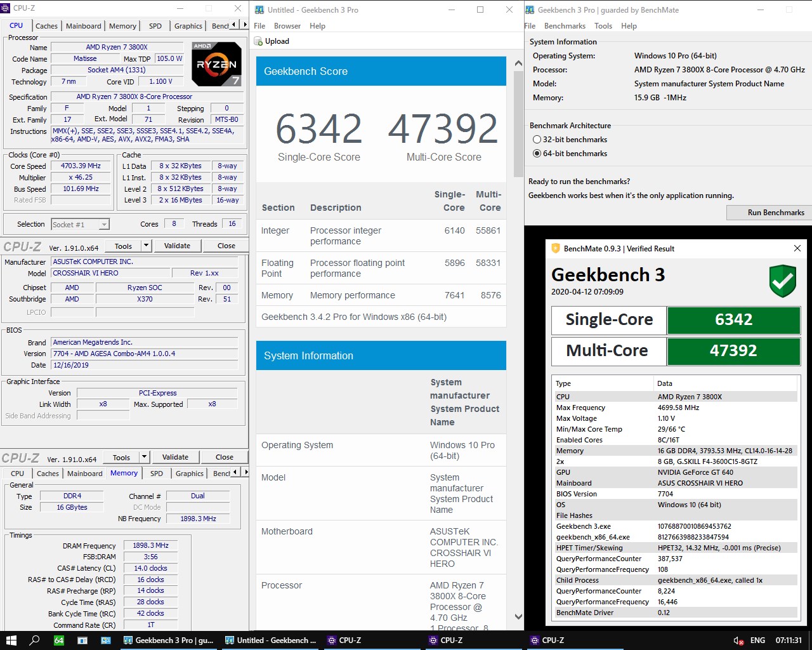Image resolution: width=812 pixels, height=650 pixels.
Task: Click the CPU-Z title bar app icon
Action: 6,8
